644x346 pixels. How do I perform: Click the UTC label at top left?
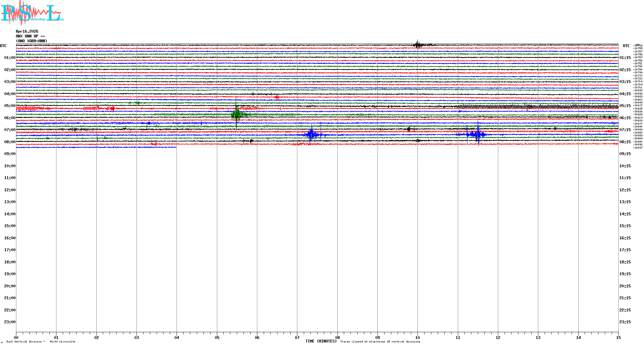tap(3, 46)
